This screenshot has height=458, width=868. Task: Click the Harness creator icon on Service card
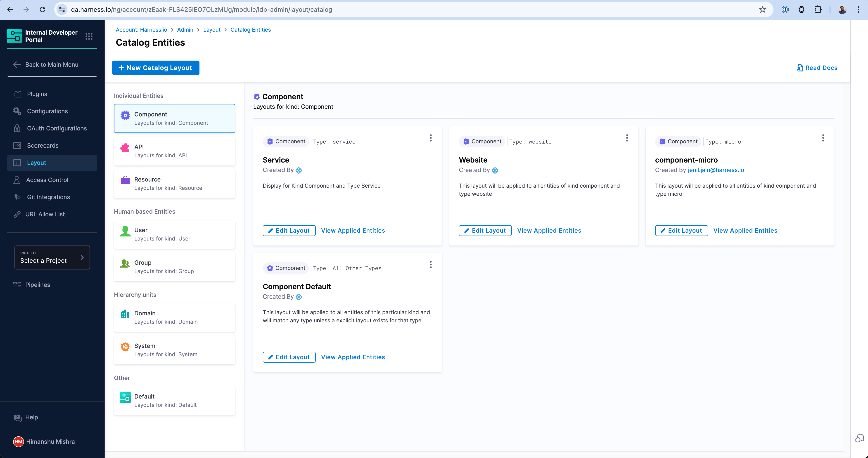(x=299, y=170)
